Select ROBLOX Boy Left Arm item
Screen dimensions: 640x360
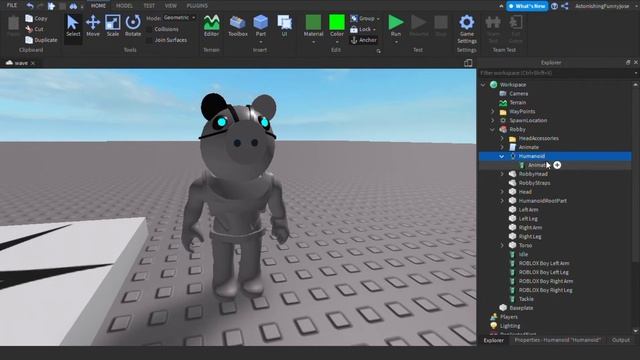tap(544, 263)
